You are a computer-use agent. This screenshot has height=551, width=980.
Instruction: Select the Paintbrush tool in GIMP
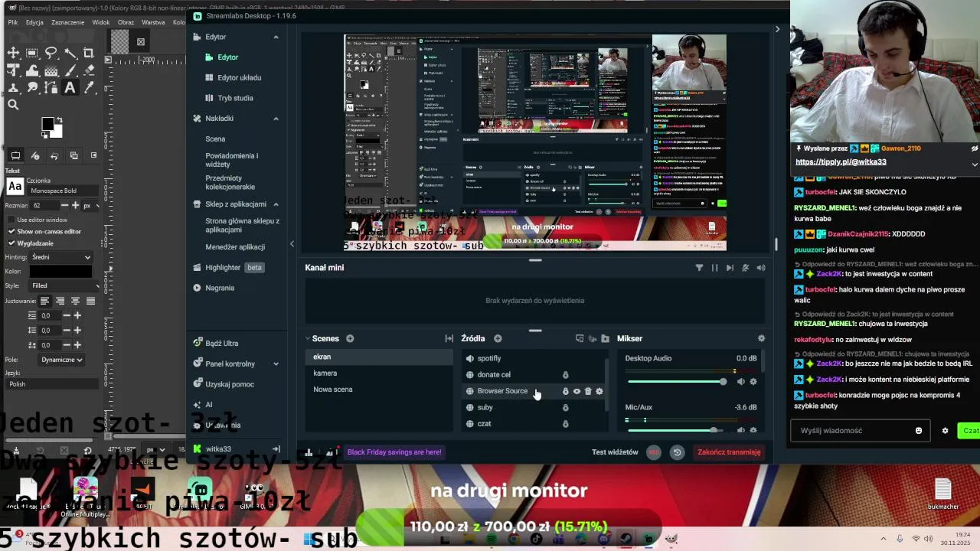[70, 70]
